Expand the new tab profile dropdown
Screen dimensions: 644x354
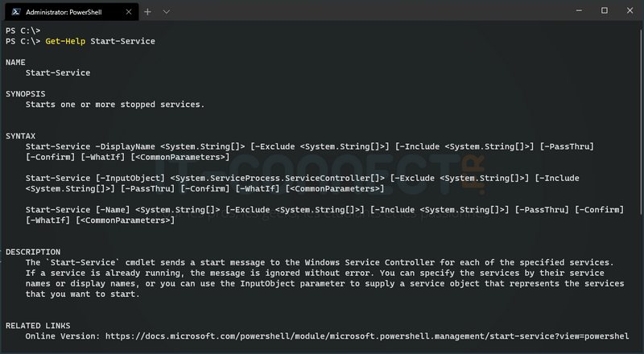pyautogui.click(x=167, y=12)
